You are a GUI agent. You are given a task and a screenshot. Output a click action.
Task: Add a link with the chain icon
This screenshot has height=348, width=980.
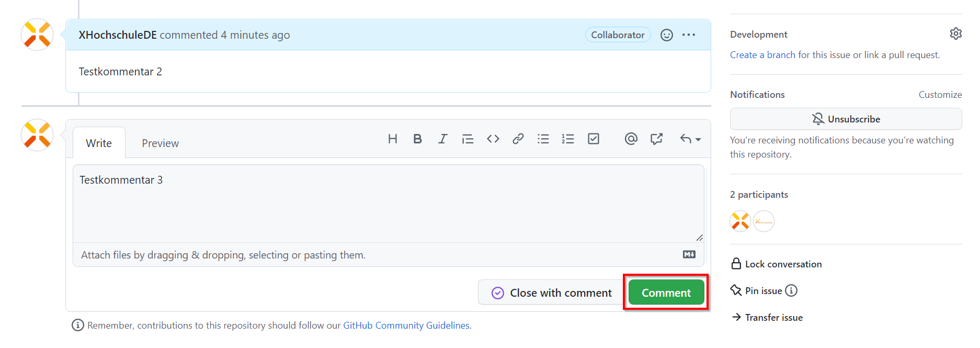coord(518,139)
